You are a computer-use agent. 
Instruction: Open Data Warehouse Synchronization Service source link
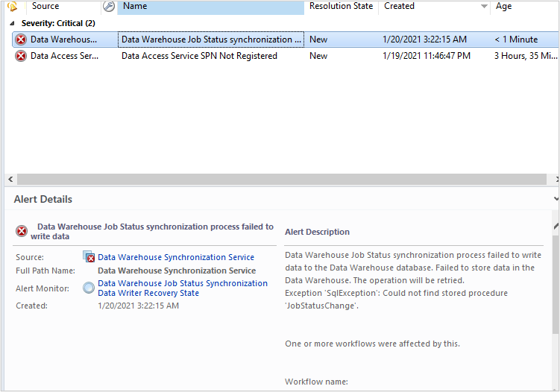(x=176, y=257)
